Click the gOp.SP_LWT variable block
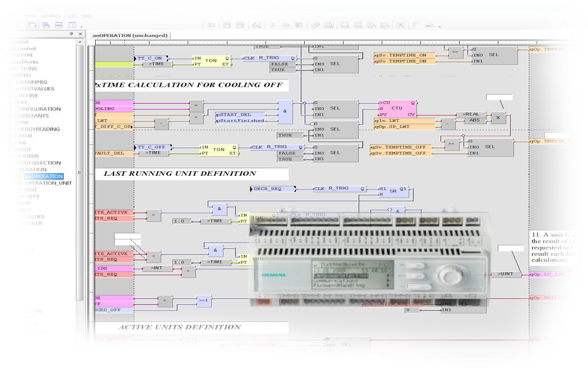 pyautogui.click(x=404, y=127)
